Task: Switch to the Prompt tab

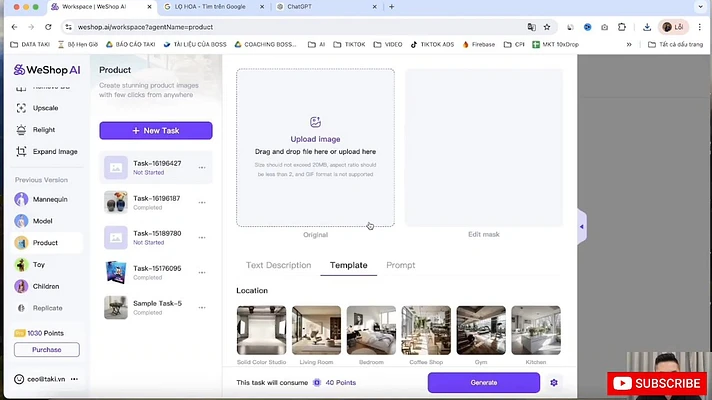Action: click(400, 265)
